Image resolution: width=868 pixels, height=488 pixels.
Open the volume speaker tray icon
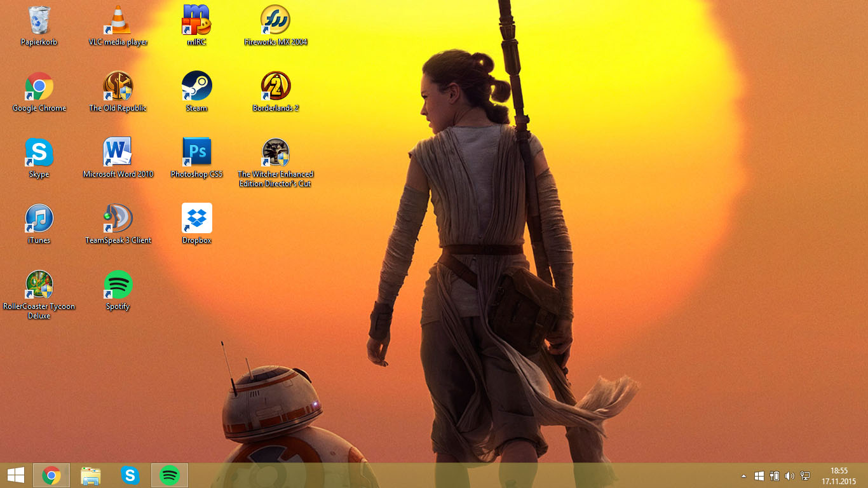pos(790,476)
